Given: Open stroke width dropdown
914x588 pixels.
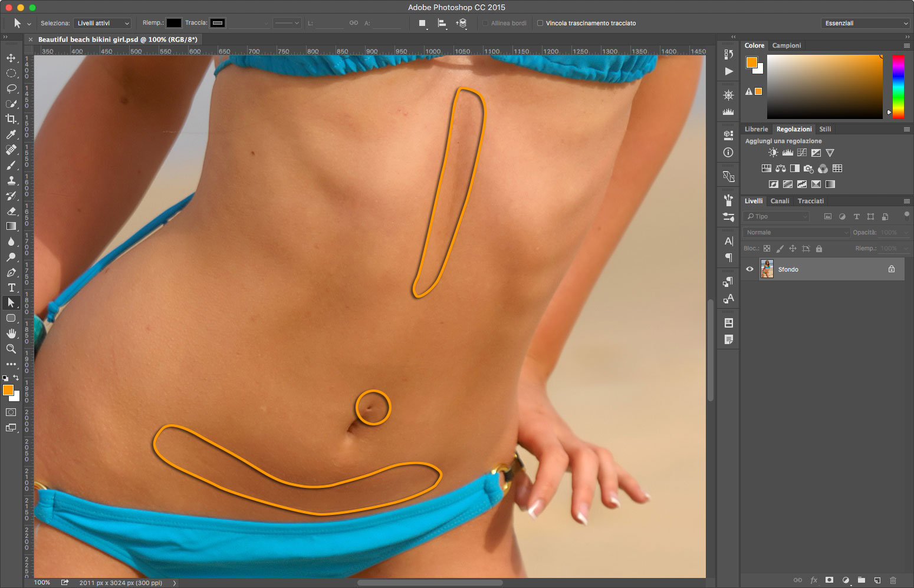Looking at the screenshot, I should pyautogui.click(x=249, y=23).
